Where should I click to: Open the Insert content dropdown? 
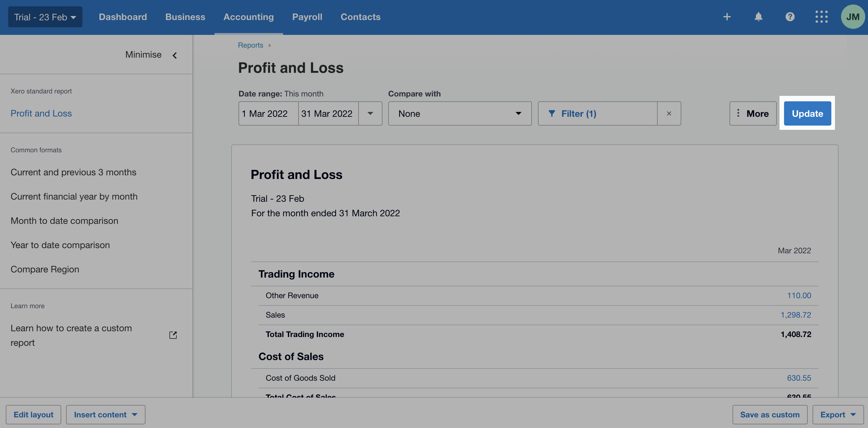105,415
